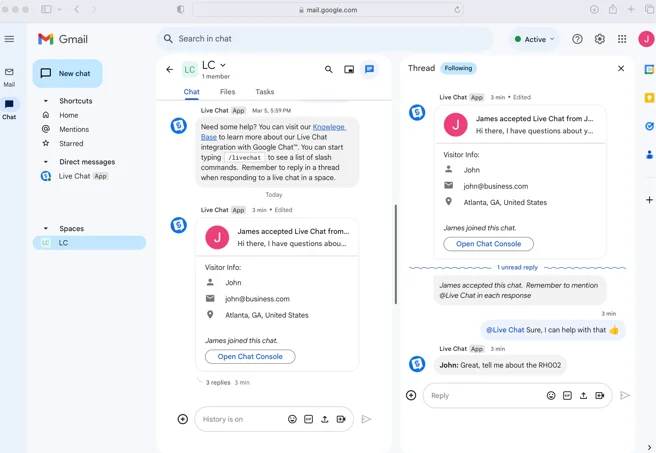Viewport: 656px width, 453px height.
Task: Expand the Active status dropdown
Action: (534, 39)
